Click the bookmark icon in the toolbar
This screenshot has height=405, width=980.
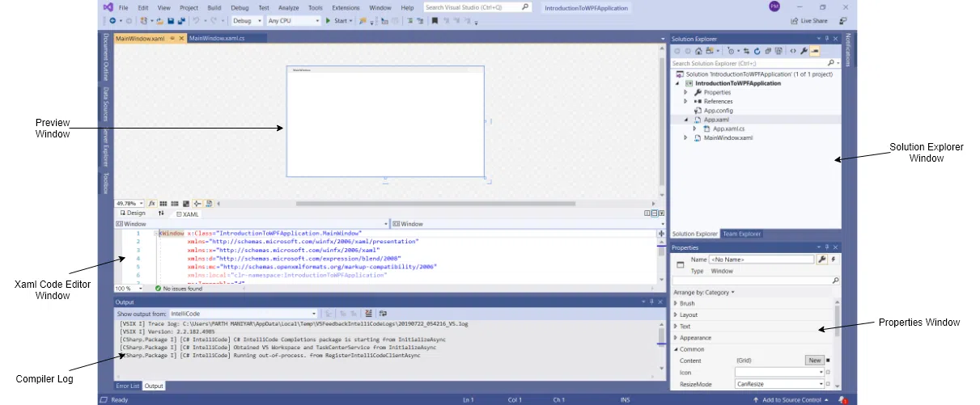pos(435,20)
